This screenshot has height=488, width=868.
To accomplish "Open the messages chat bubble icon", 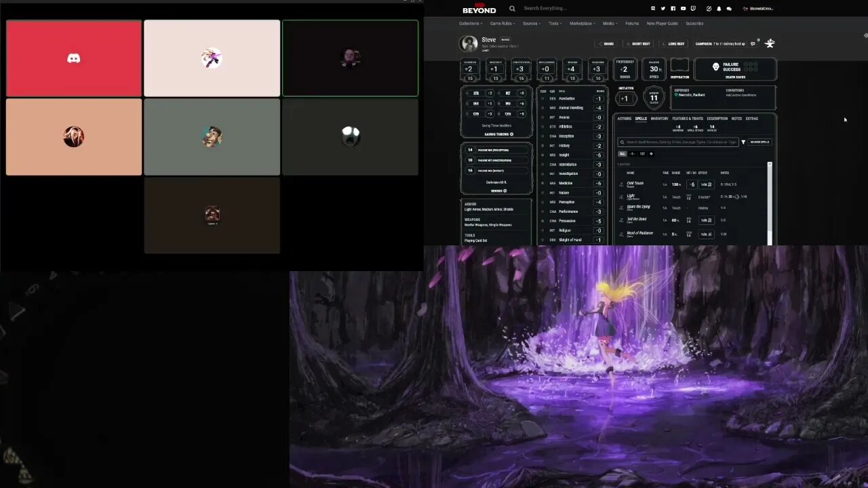I will tap(729, 9).
